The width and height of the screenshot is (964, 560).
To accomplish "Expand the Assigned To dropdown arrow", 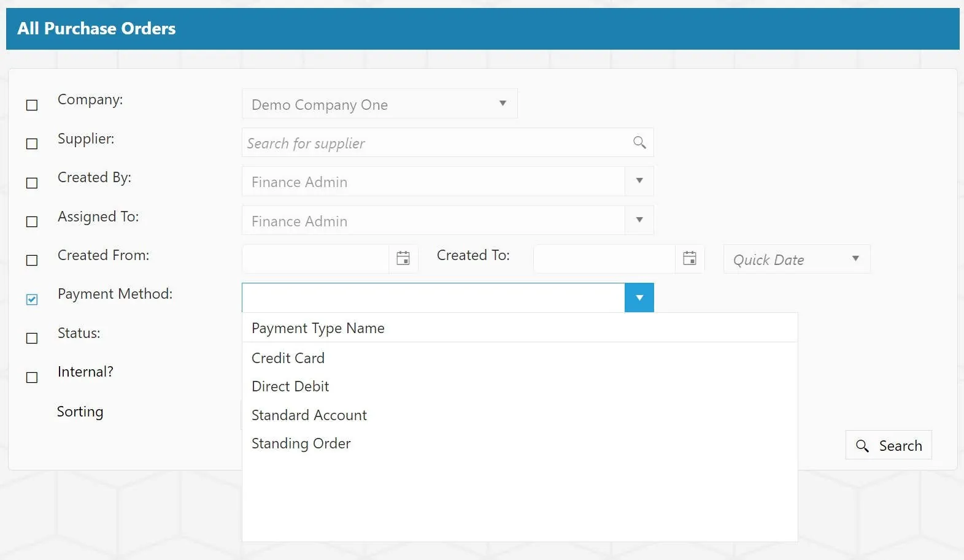I will pyautogui.click(x=639, y=220).
